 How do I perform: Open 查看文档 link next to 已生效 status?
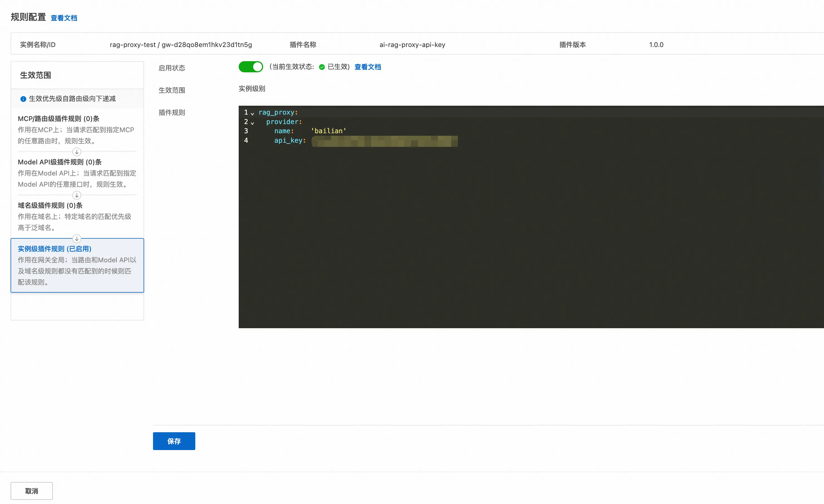pyautogui.click(x=367, y=67)
